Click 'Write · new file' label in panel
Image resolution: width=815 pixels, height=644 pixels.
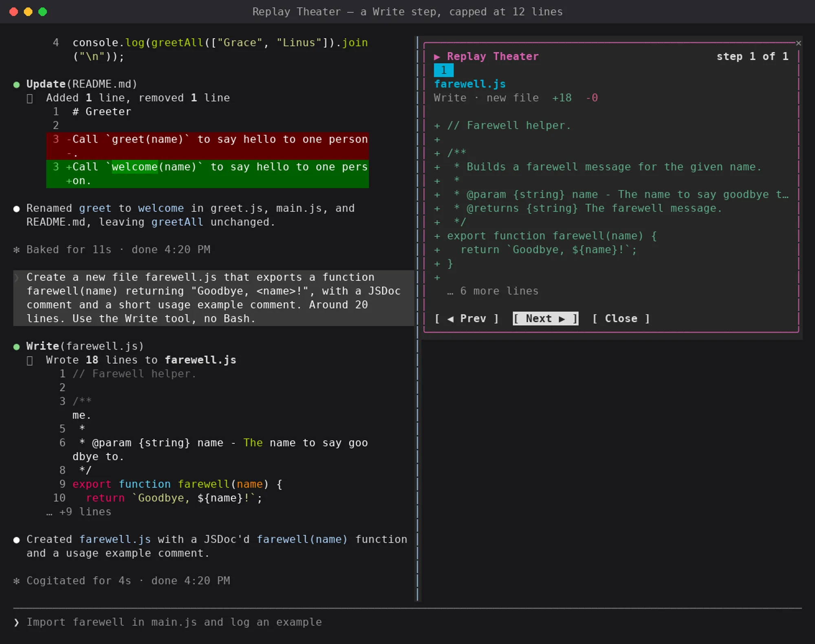click(486, 98)
